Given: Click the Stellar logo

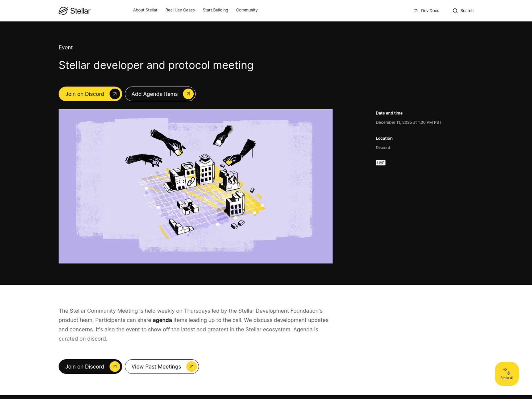Looking at the screenshot, I should (x=74, y=11).
